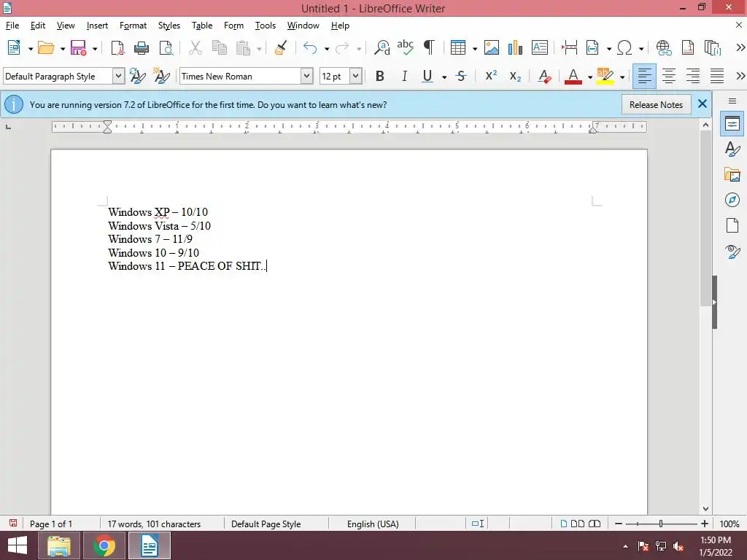Viewport: 747px width, 560px height.
Task: Insert a table with the table icon
Action: (x=458, y=48)
